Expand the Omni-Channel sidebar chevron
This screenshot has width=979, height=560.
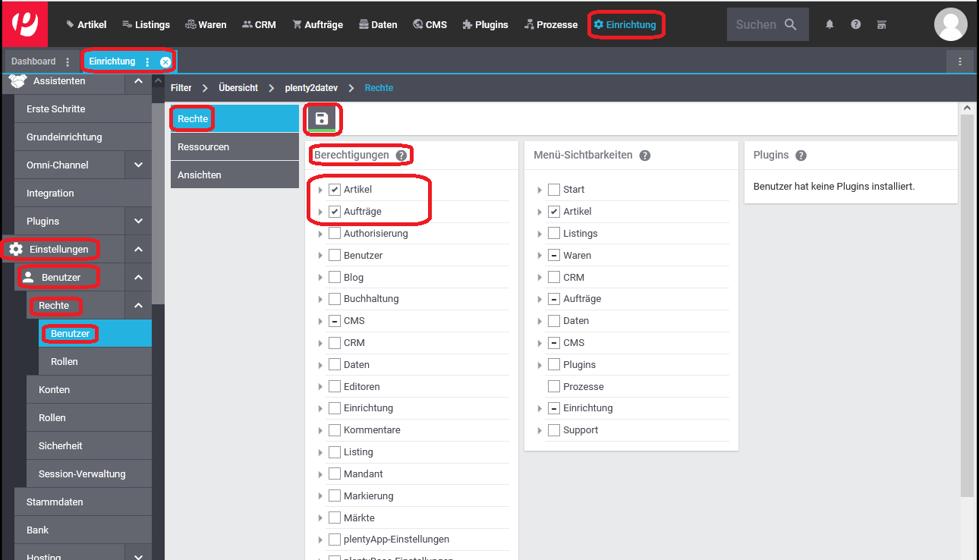point(138,165)
